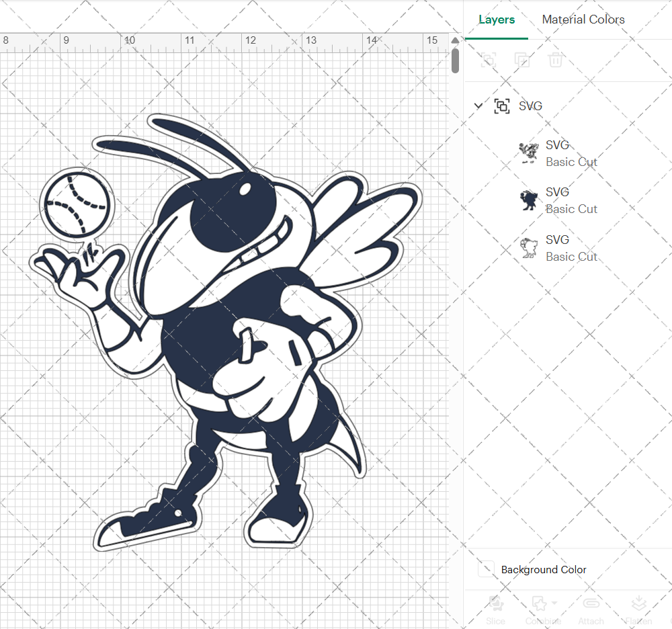This screenshot has height=629, width=672.
Task: Select the SVG group icon
Action: (x=502, y=106)
